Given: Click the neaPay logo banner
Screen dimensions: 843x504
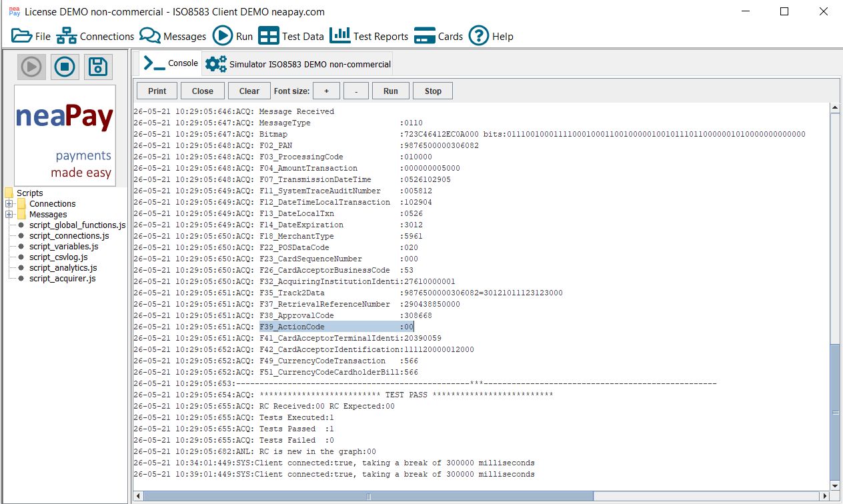Looking at the screenshot, I should tap(65, 135).
